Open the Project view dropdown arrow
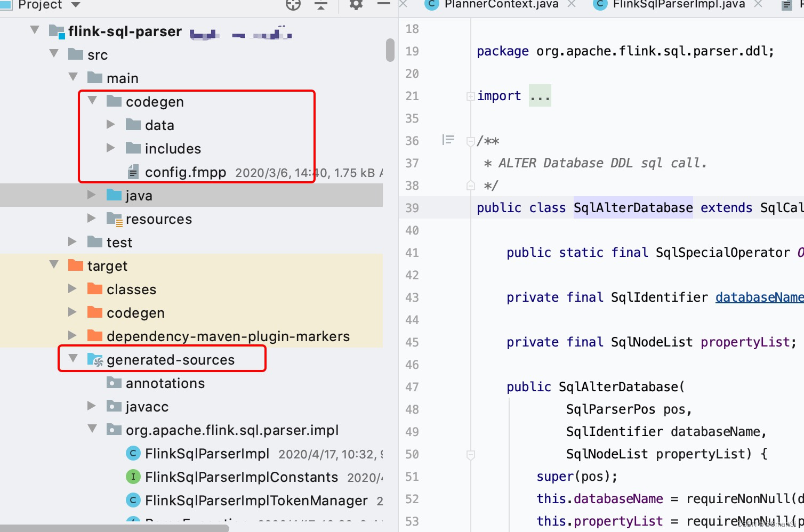This screenshot has width=804, height=532. pyautogui.click(x=76, y=5)
